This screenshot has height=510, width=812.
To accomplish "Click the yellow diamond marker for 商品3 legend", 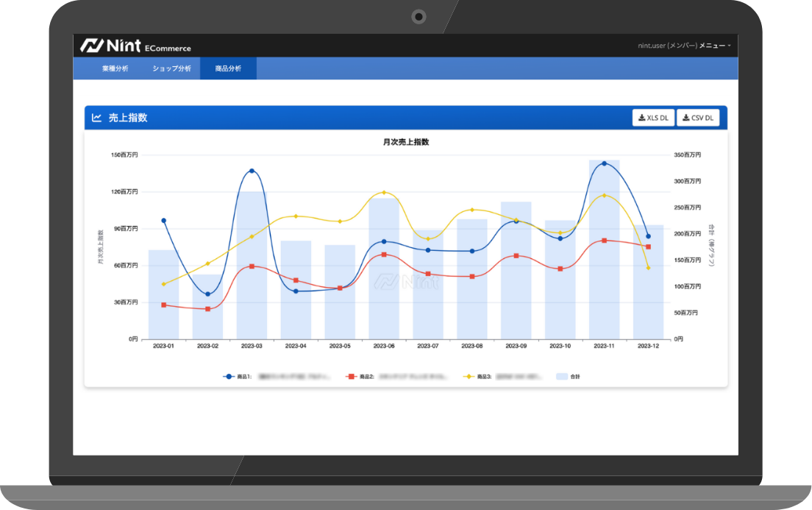I will coord(469,376).
